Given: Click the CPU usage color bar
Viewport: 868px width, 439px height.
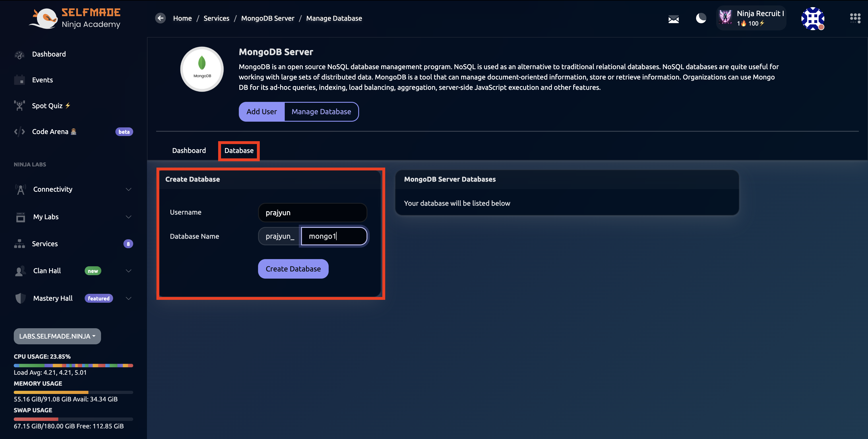Looking at the screenshot, I should [73, 366].
